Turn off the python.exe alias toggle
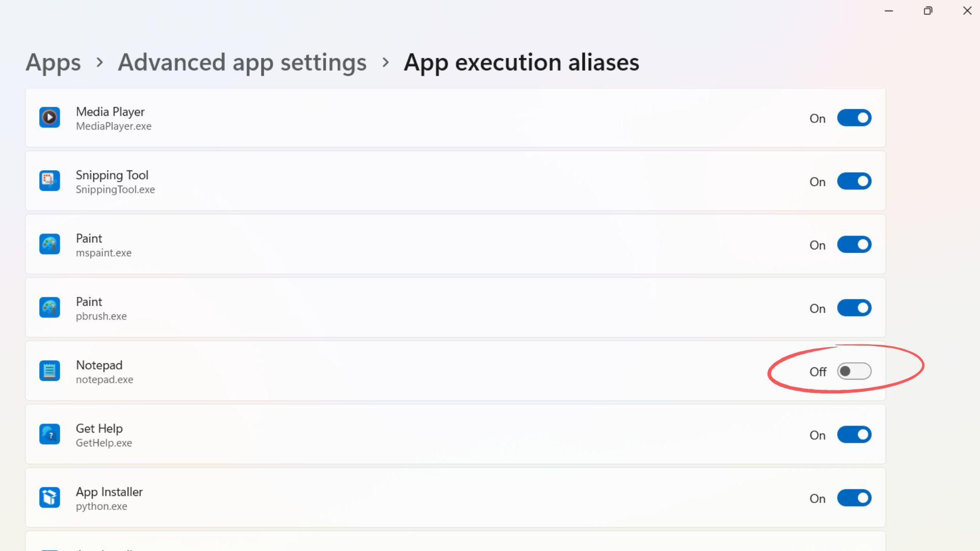This screenshot has width=980, height=551. click(854, 498)
